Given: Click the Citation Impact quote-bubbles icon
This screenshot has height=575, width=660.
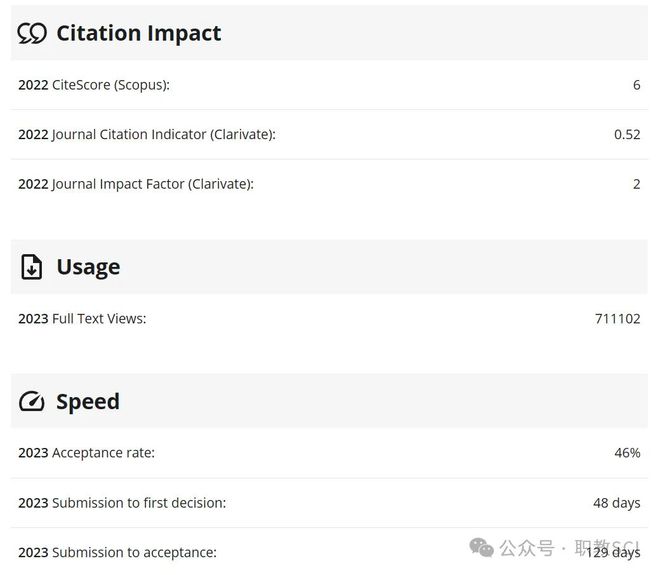Looking at the screenshot, I should pos(32,33).
